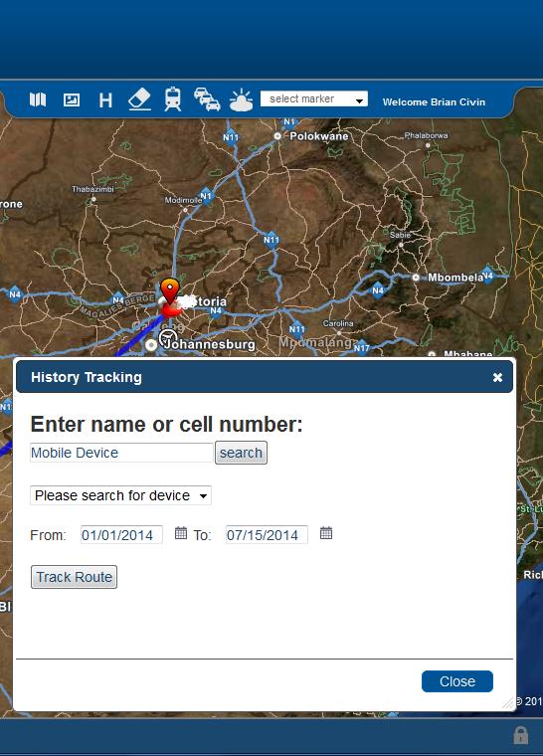Switch to satellite image view icon
The height and width of the screenshot is (756, 543).
72,99
